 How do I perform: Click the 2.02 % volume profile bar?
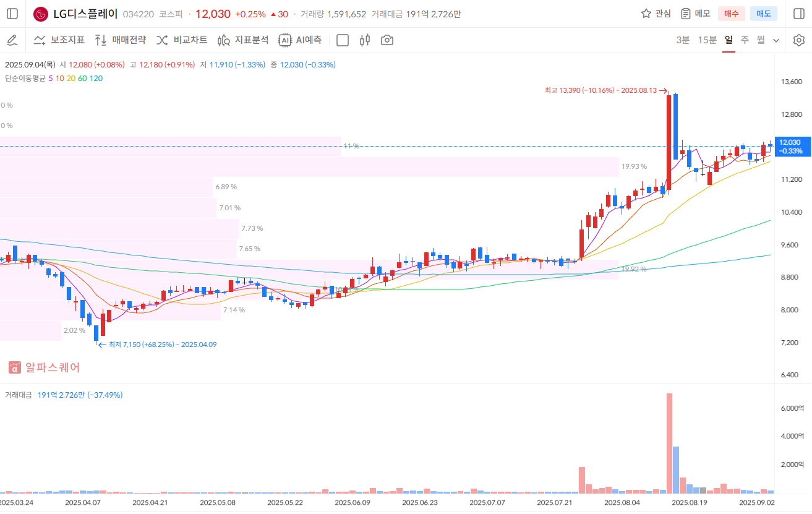tap(30, 330)
